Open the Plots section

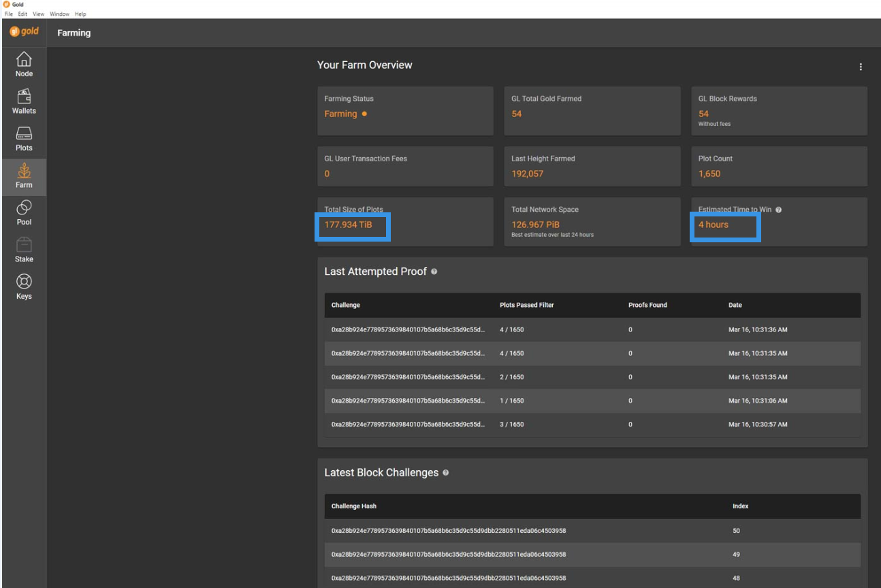24,139
